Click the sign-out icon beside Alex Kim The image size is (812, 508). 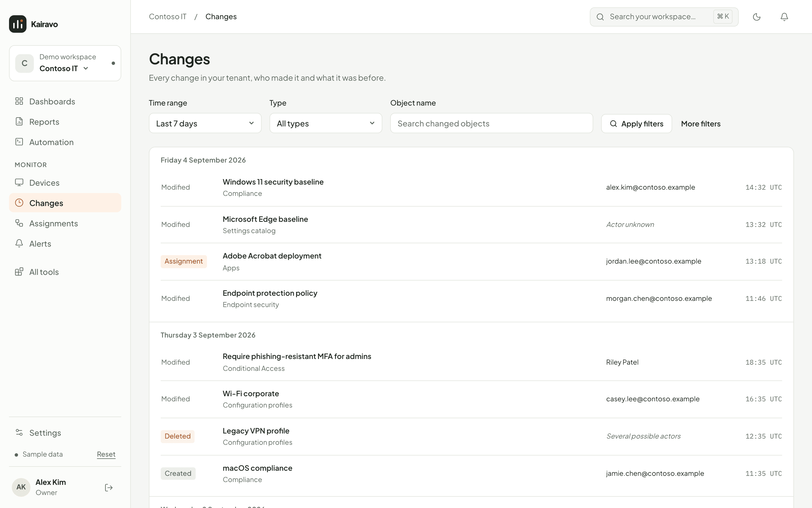tap(109, 487)
